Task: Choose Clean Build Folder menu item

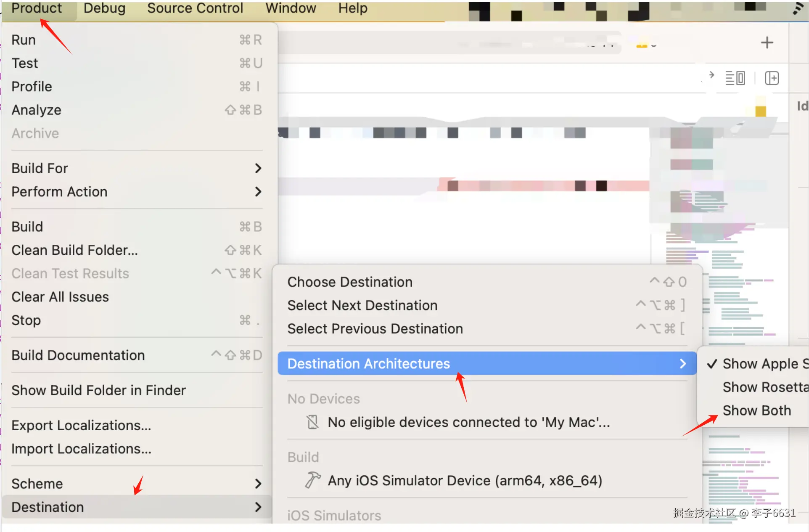Action: pyautogui.click(x=75, y=250)
